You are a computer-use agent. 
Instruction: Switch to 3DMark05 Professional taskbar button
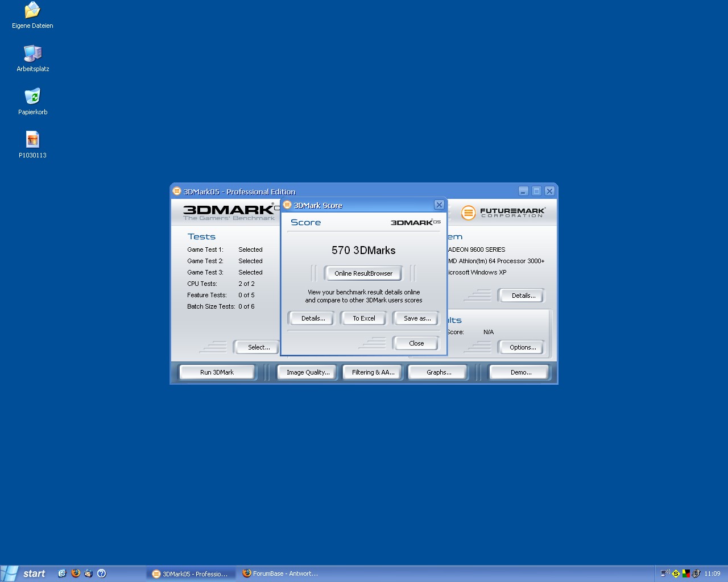click(x=191, y=573)
